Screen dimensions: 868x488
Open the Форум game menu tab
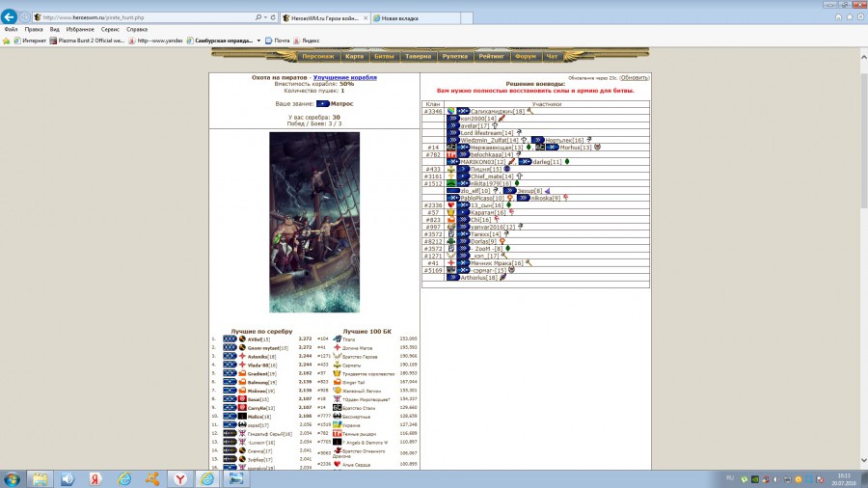coord(526,57)
